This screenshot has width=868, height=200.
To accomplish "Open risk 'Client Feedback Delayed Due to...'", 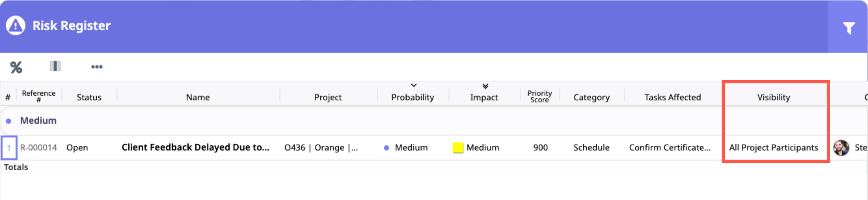I will [196, 147].
